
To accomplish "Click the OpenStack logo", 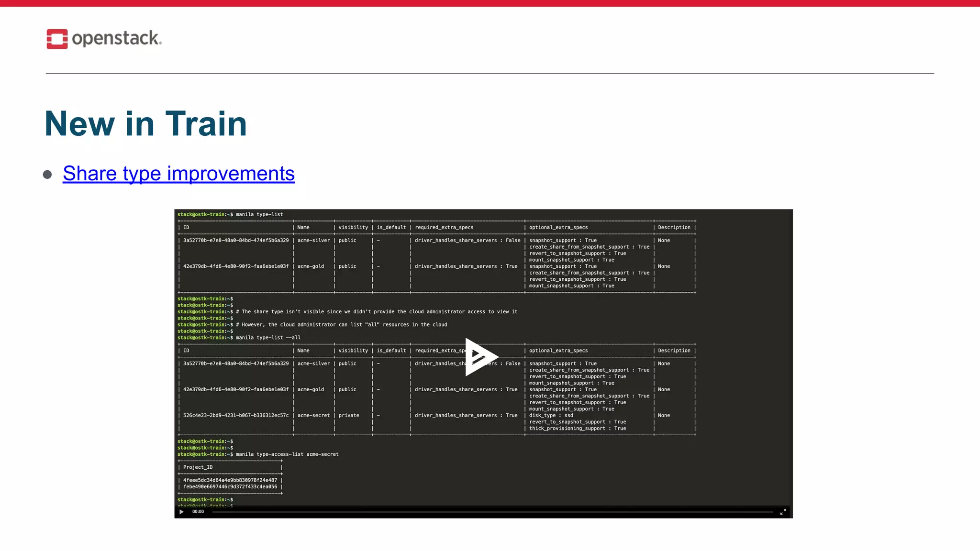I will click(104, 39).
